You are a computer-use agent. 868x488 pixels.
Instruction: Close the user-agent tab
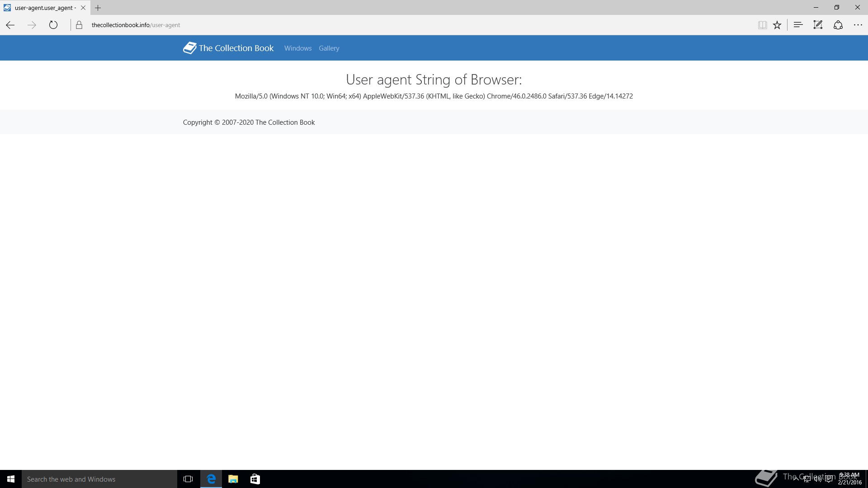point(83,8)
